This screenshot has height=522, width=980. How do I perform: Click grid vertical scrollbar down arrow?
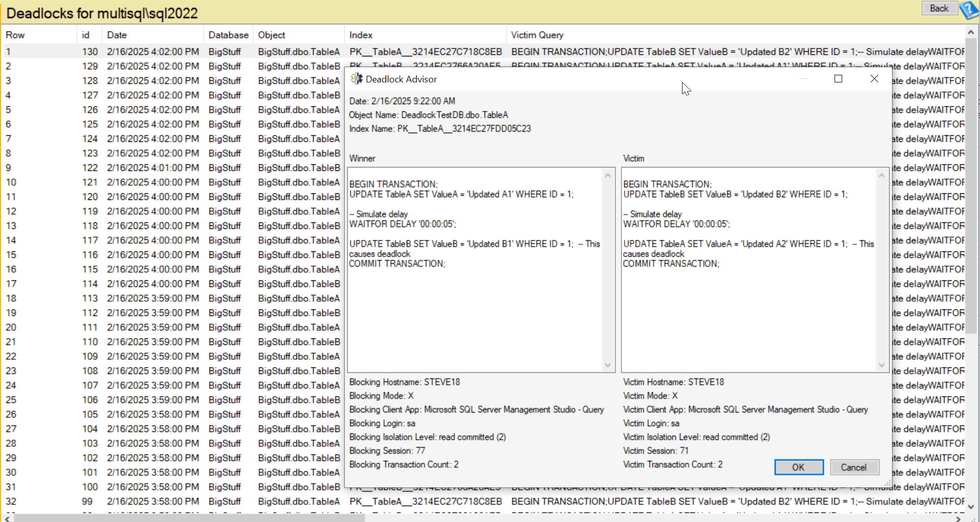coord(971,506)
